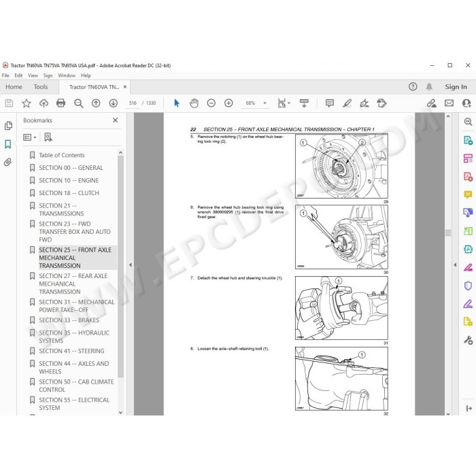Jump to SECTION 00 -- GENERAL bookmark
Screen dimensions: 476x476
71,168
